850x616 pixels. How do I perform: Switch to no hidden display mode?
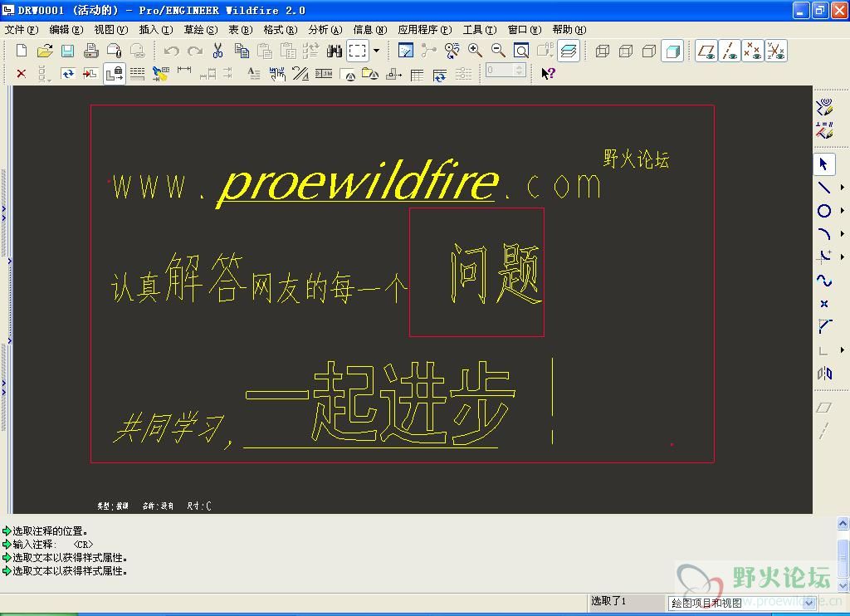click(649, 51)
